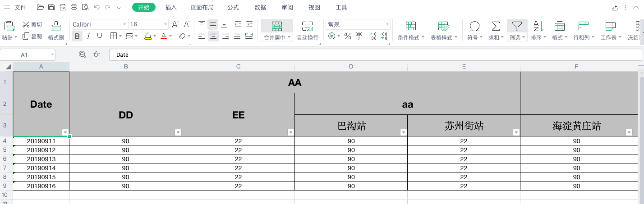Viewport: 644px width, 204px height.
Task: Toggle align text left
Action: pyautogui.click(x=202, y=36)
